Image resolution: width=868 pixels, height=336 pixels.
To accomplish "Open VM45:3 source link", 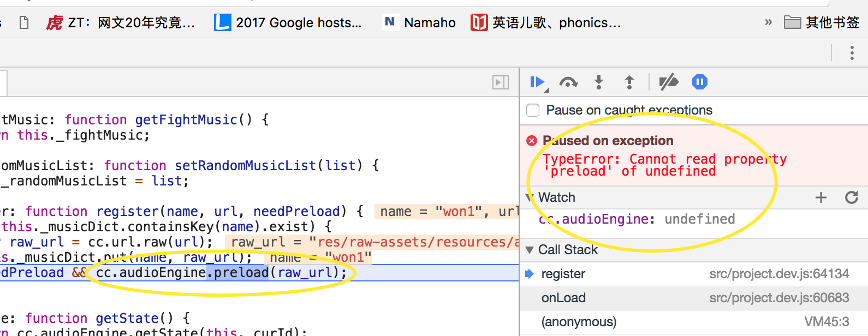I will (x=827, y=322).
